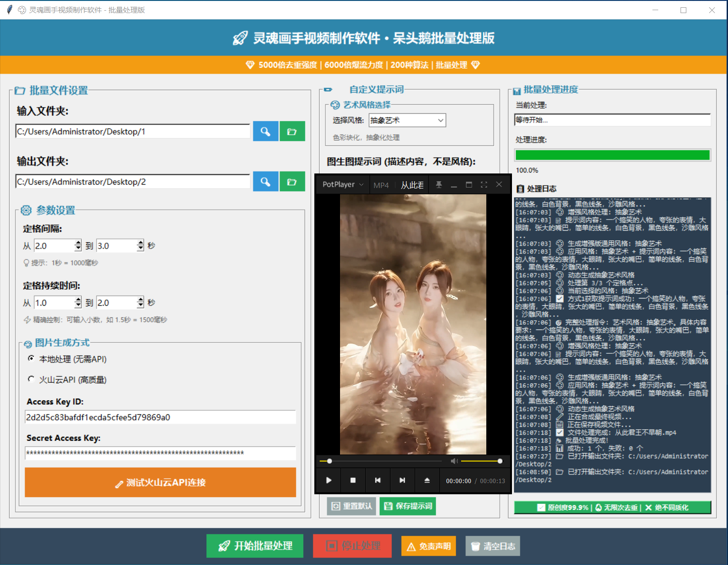The width and height of the screenshot is (728, 565).
Task: Open the green folder browse icon for the input folder
Action: pos(292,131)
